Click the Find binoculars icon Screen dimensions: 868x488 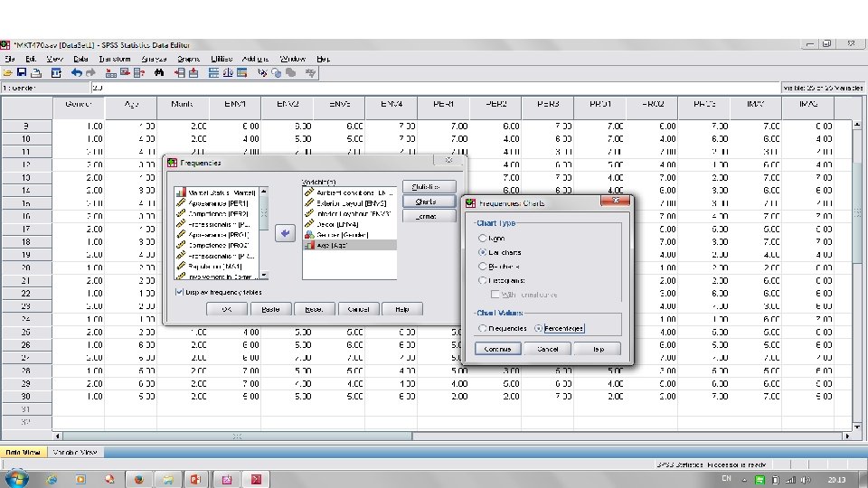tap(159, 72)
